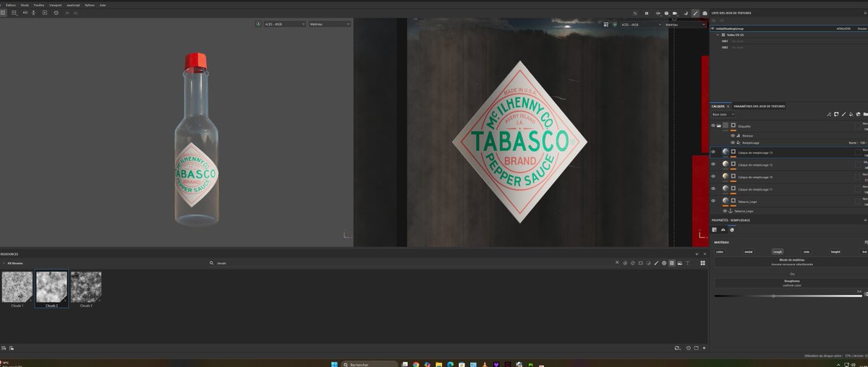
Task: Open the Matériau dropdown in 3D viewport
Action: point(329,24)
